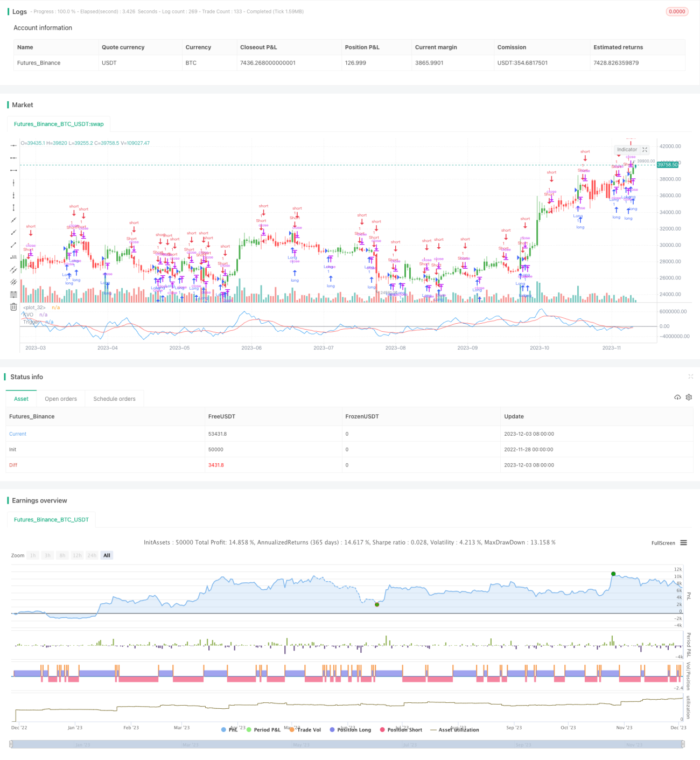
Task: Click the trash icon to remove drawings
Action: tap(13, 306)
